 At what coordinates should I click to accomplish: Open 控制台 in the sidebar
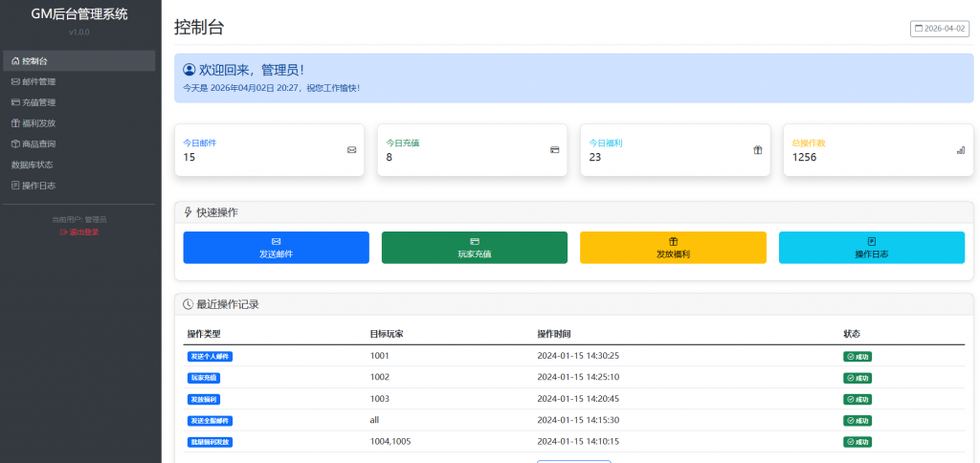34,60
